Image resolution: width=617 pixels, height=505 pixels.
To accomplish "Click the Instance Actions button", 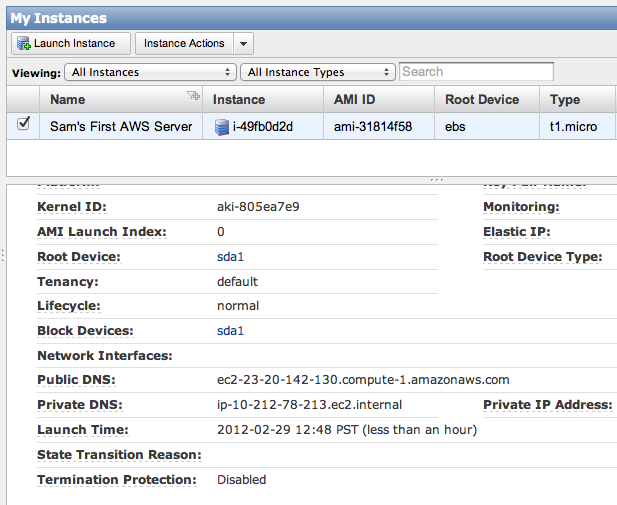I will (x=184, y=44).
